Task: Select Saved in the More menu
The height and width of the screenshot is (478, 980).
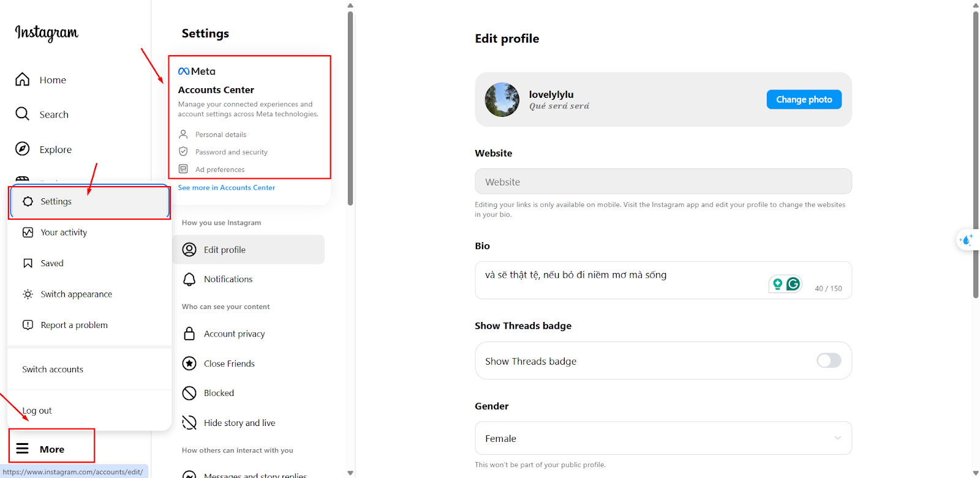Action: tap(89, 263)
